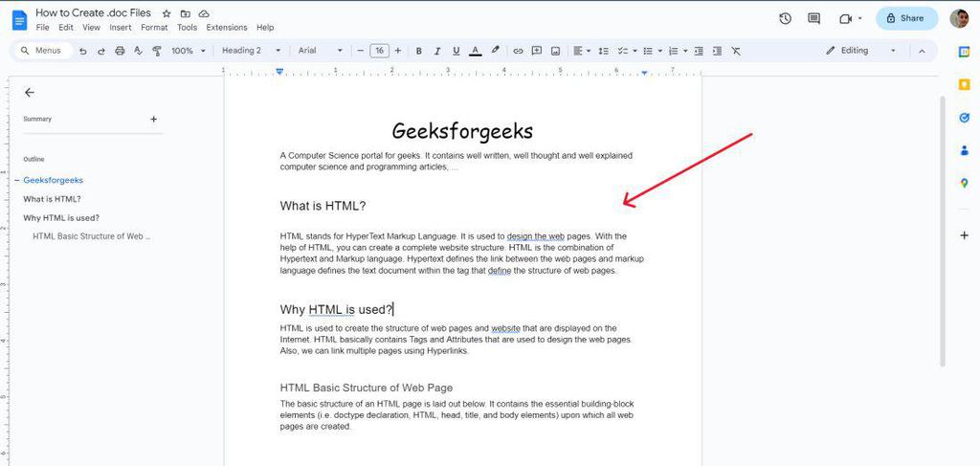Image resolution: width=980 pixels, height=466 pixels.
Task: Undo the last action
Action: point(82,52)
